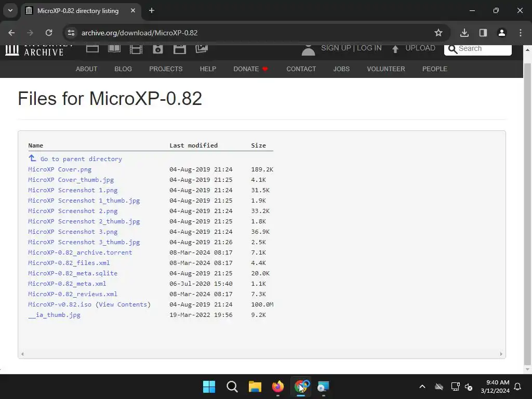The height and width of the screenshot is (399, 532).
Task: Open MicroXP Screenshot 1_thumb.jpg
Action: pos(84,201)
